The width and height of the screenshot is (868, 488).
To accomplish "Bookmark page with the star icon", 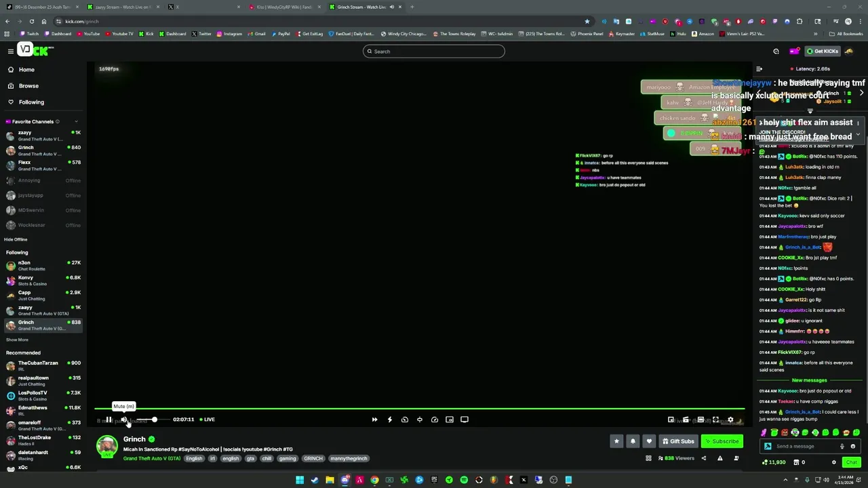I will click(x=587, y=21).
